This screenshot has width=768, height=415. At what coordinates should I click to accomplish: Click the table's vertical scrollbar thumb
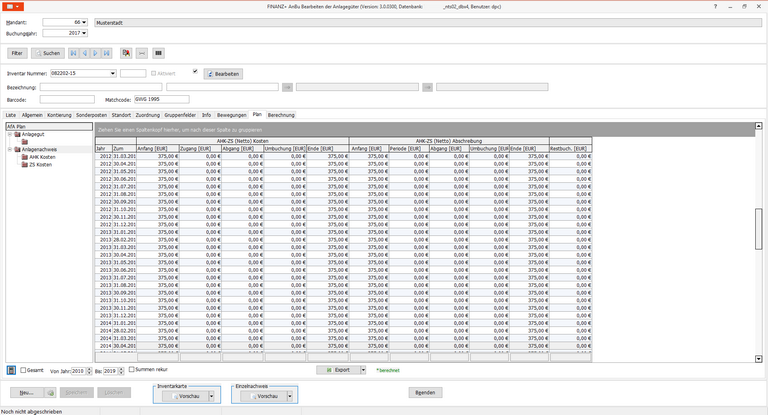[758, 229]
